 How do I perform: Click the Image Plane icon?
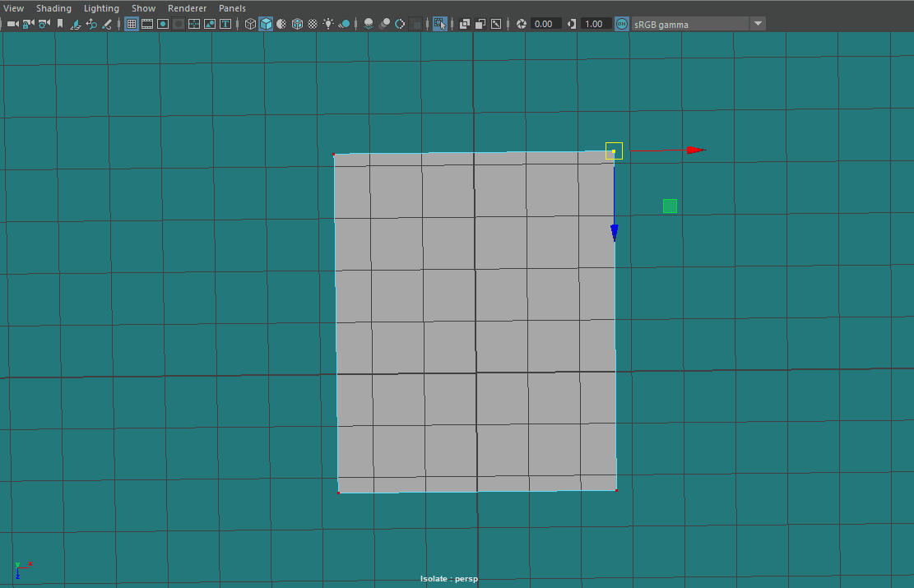click(75, 24)
